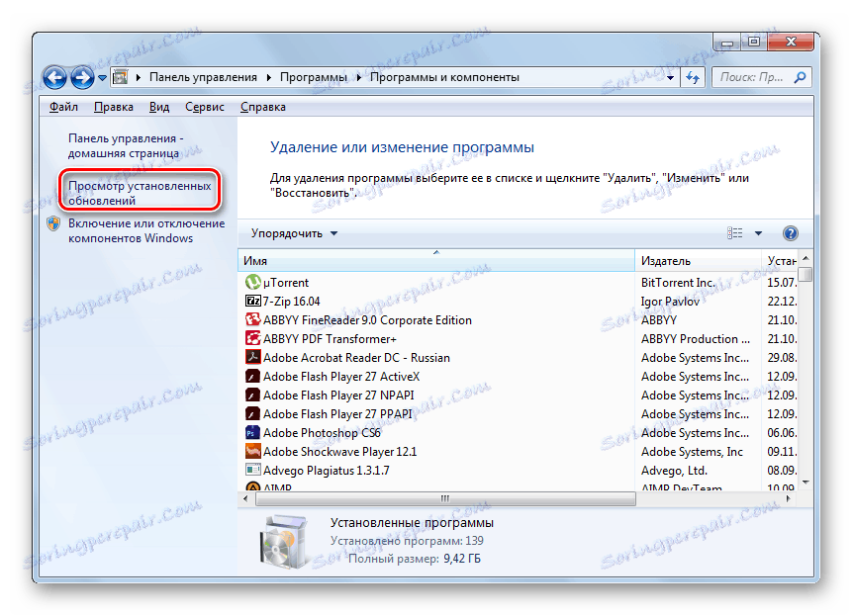The image size is (853, 616).
Task: Open Включение или отключение компонентов Windows
Action: 146,230
